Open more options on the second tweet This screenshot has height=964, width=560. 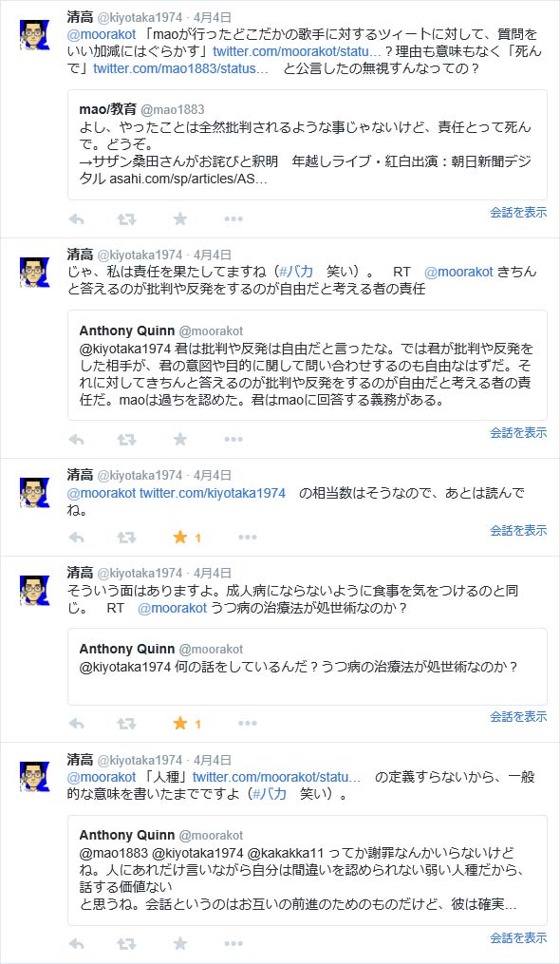tap(233, 439)
